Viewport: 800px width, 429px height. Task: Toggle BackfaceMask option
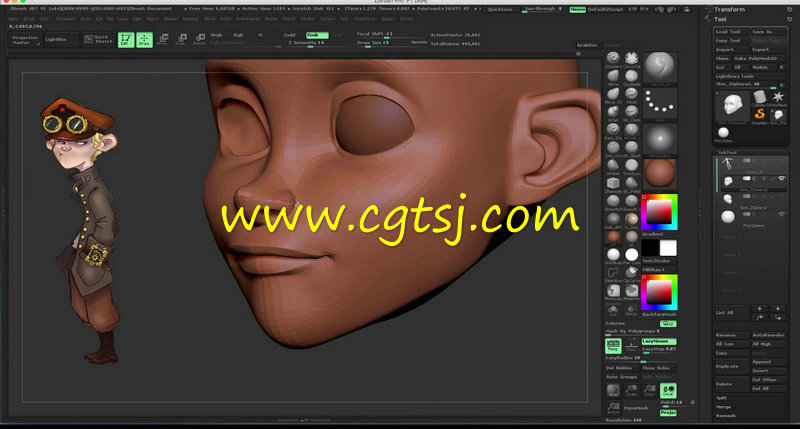point(659,315)
